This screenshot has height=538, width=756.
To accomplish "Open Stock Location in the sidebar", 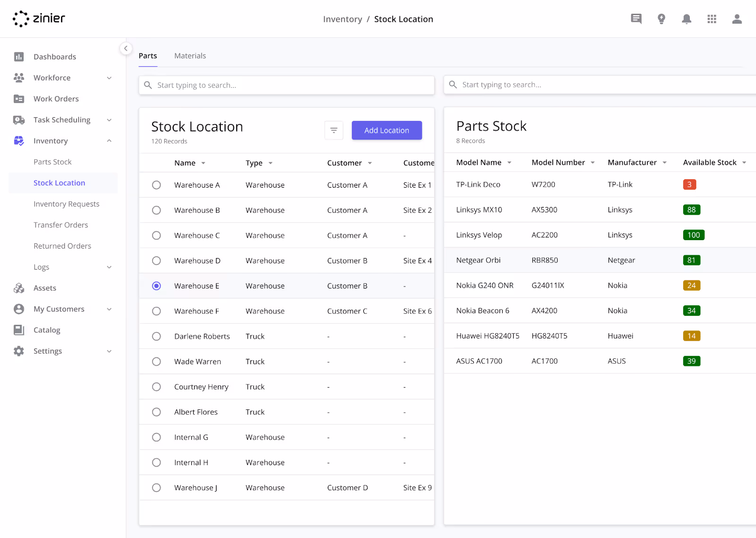I will (x=63, y=183).
